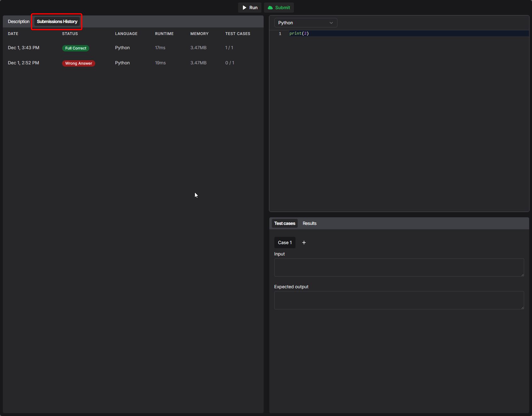Viewport: 532px width, 416px height.
Task: Open the Results tab
Action: click(309, 223)
